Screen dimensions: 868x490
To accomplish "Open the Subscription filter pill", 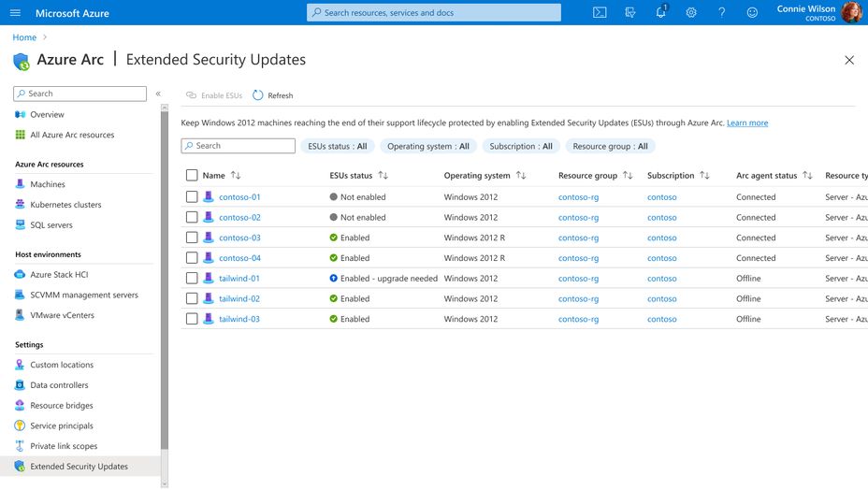I will [x=521, y=146].
